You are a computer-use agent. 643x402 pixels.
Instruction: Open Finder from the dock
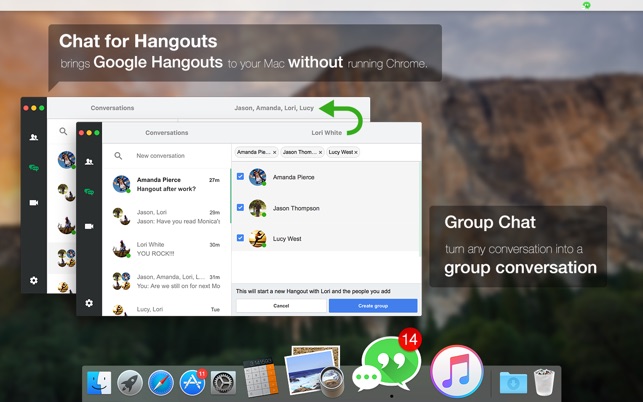[99, 383]
